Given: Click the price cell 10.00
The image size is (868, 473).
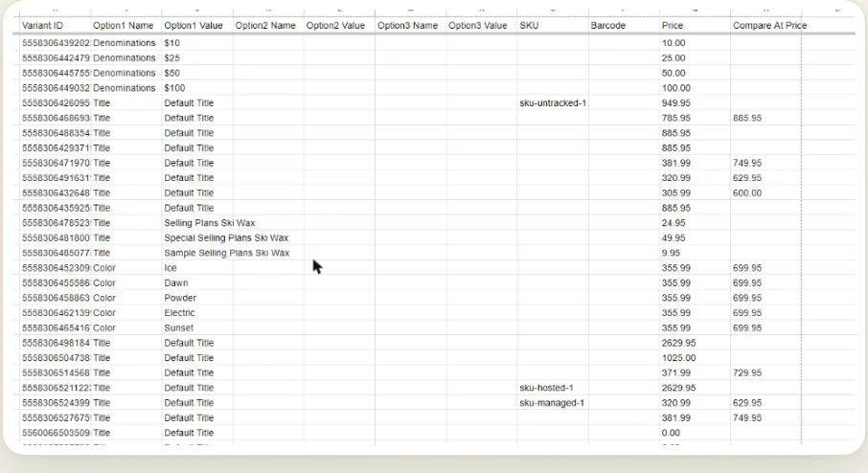Looking at the screenshot, I should tap(695, 42).
